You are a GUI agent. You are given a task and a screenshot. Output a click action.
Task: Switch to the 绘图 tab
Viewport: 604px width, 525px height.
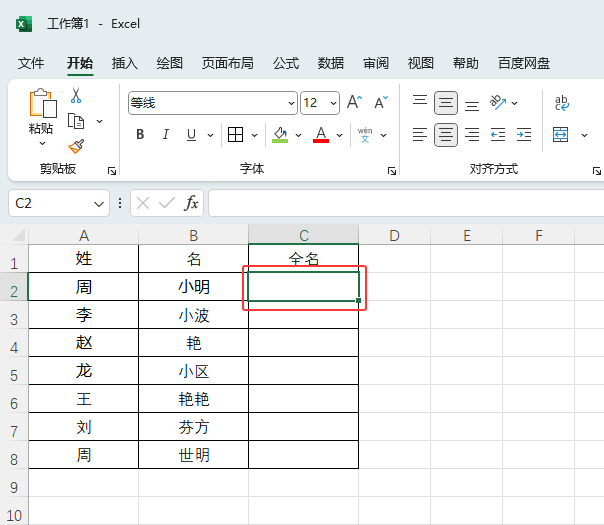[169, 63]
